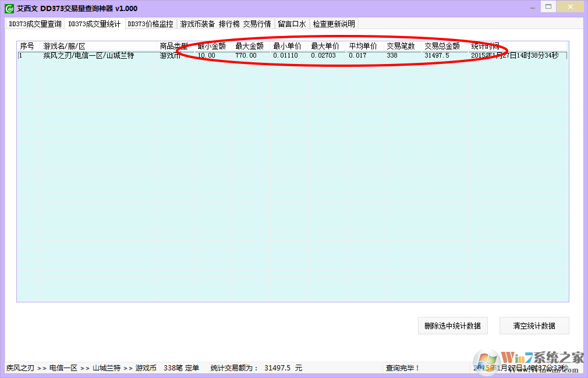The width and height of the screenshot is (588, 378).
Task: Switch to the DD373成交量查询 tab
Action: click(34, 24)
